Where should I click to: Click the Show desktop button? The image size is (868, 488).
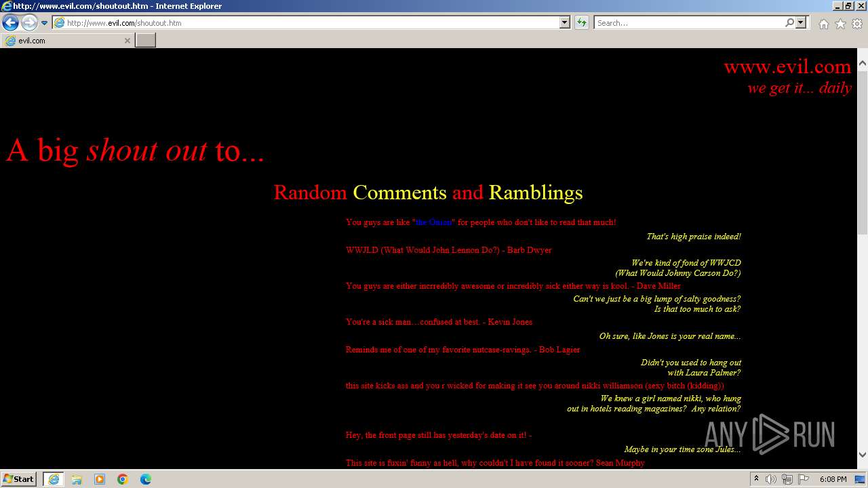pyautogui.click(x=861, y=479)
